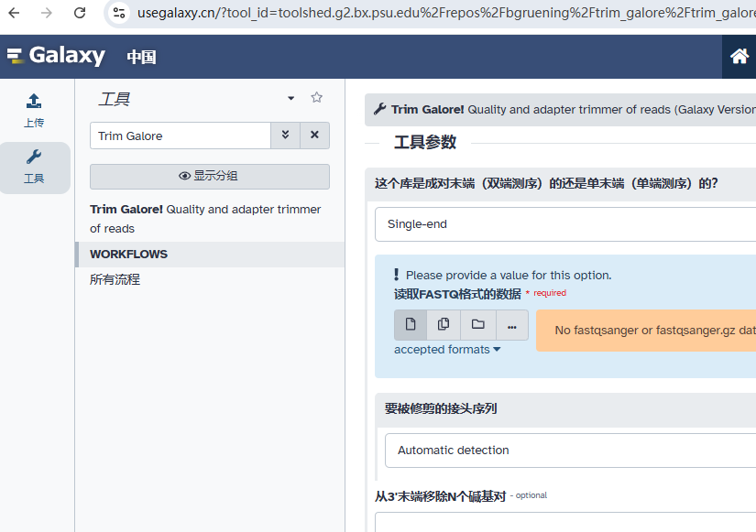This screenshot has width=756, height=532.
Task: Open the Automatic detection adapter dropdown
Action: [x=570, y=451]
